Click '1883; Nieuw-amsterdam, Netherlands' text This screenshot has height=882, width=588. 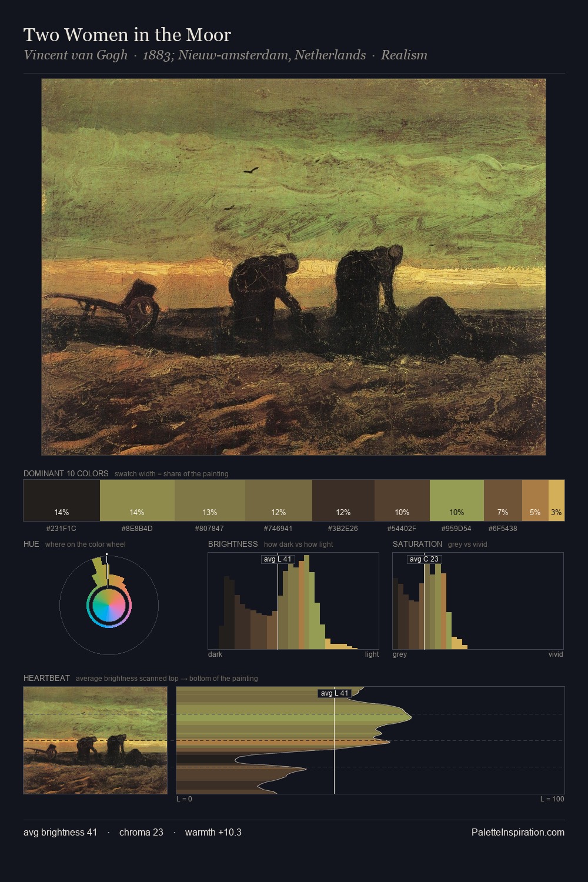tap(254, 55)
